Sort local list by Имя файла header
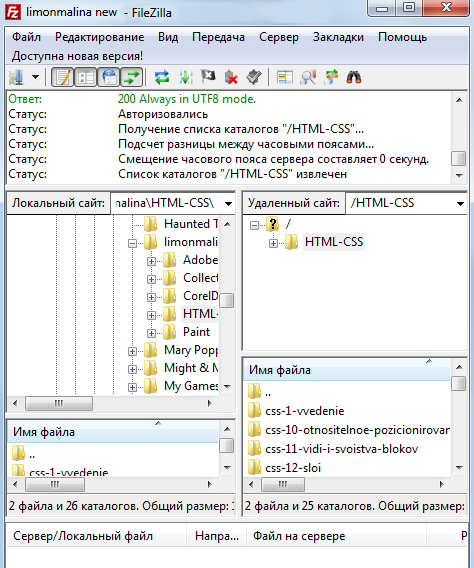The height and width of the screenshot is (568, 474). [x=113, y=432]
